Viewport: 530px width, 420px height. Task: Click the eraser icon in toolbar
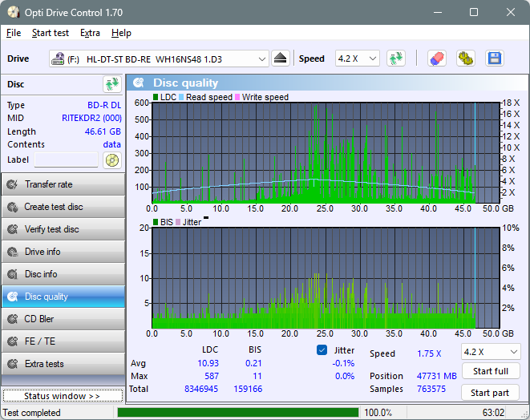pyautogui.click(x=437, y=59)
